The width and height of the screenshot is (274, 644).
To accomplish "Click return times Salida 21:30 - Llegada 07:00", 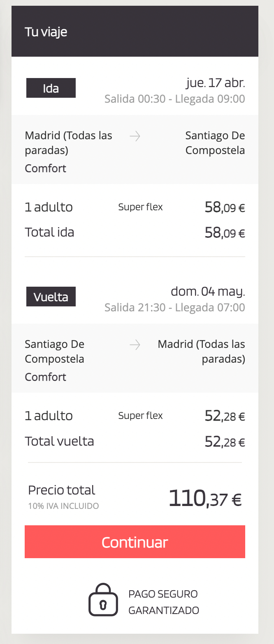I will pos(174,308).
